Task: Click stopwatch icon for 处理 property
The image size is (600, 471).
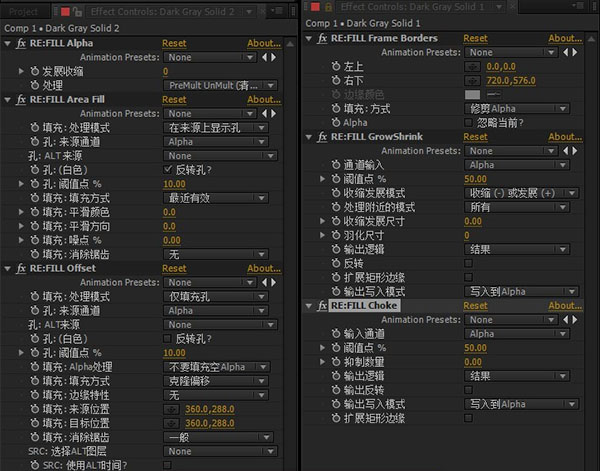Action: (35, 85)
